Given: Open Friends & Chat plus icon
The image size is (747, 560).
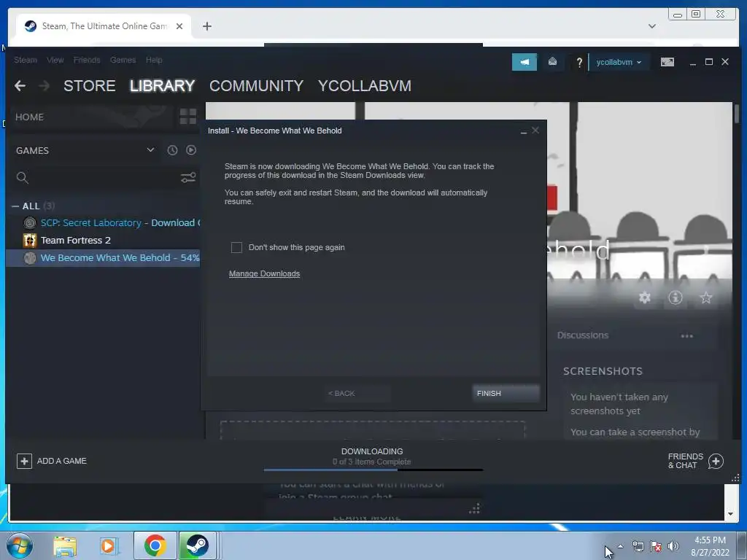Looking at the screenshot, I should point(716,461).
